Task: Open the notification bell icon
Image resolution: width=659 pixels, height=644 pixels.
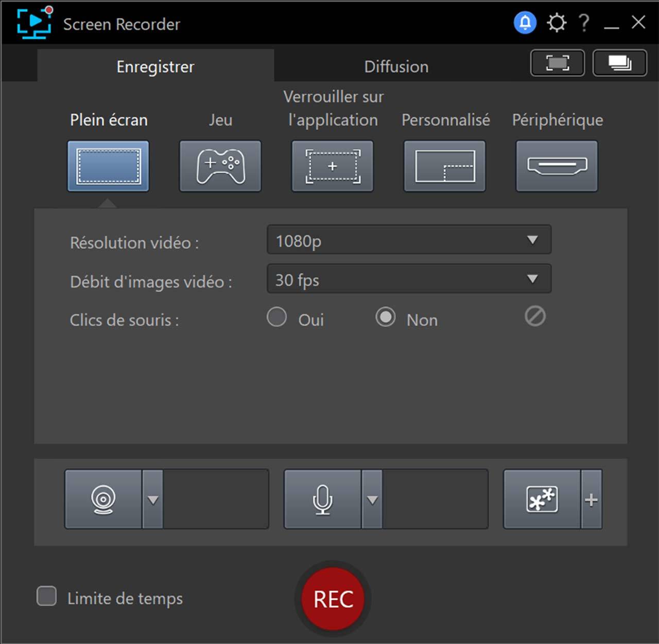Action: point(525,23)
